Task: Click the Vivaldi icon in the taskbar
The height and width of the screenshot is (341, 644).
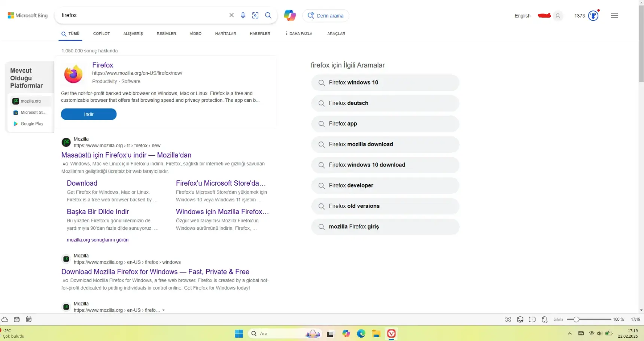Action: pos(391,334)
